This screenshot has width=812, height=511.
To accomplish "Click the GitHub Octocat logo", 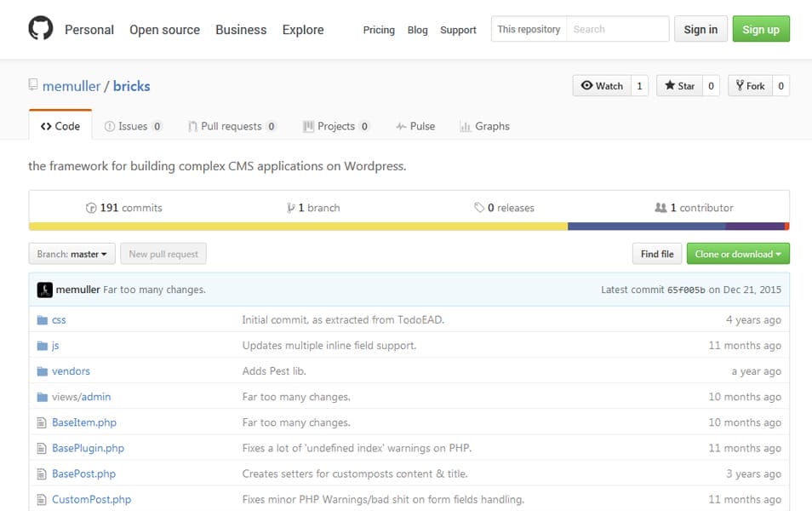I will (40, 28).
